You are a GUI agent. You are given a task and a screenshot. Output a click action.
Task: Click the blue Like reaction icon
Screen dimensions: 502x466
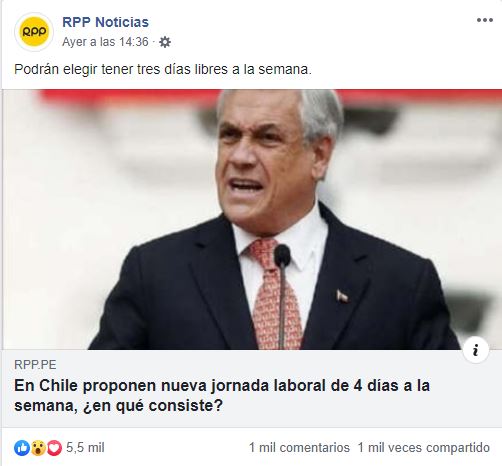22,448
